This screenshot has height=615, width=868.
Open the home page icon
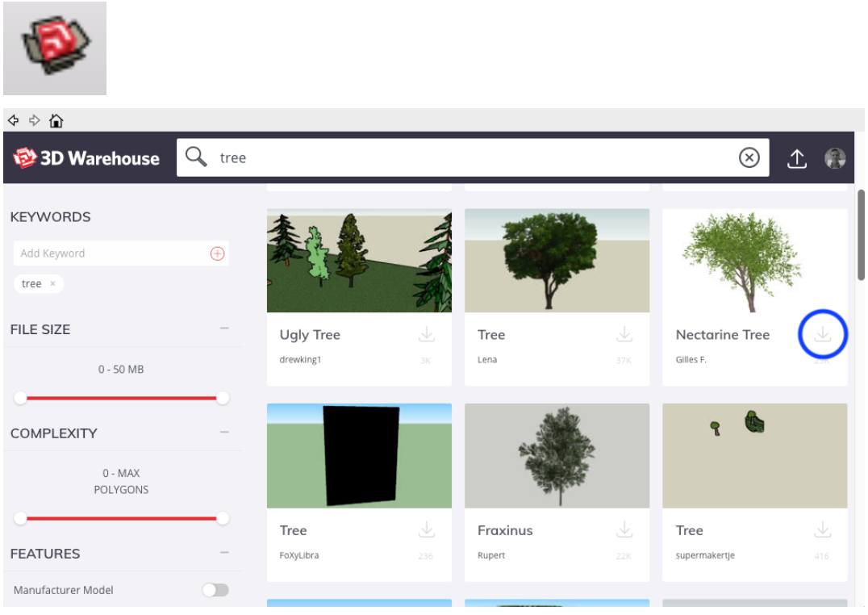[x=56, y=120]
